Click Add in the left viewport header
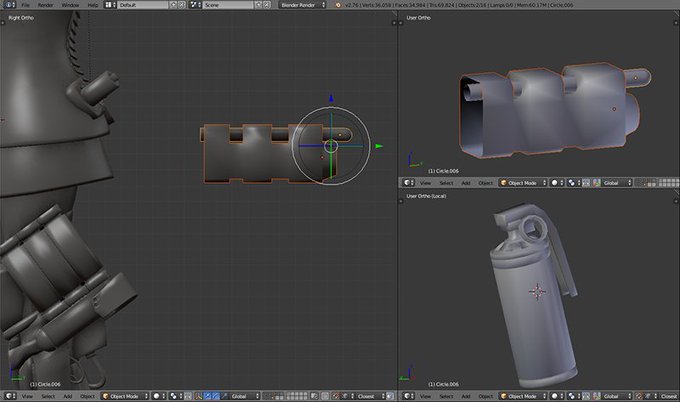 click(66, 396)
